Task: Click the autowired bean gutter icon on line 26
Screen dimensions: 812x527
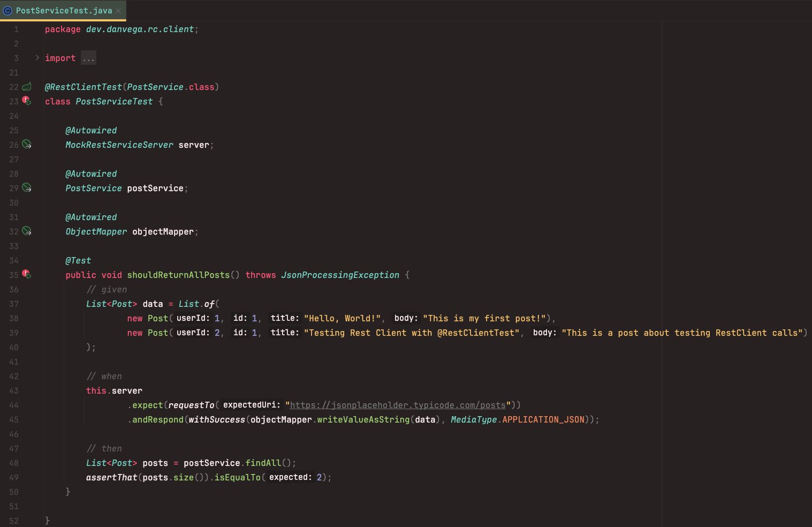Action: pos(27,145)
